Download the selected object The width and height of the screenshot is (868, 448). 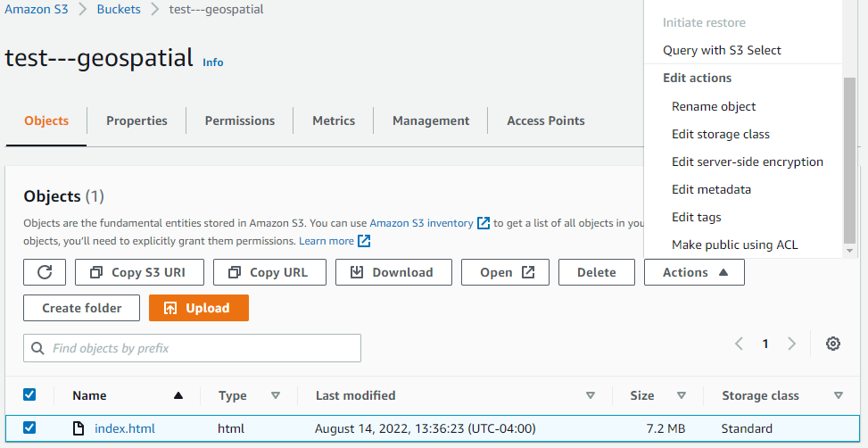tap(393, 272)
